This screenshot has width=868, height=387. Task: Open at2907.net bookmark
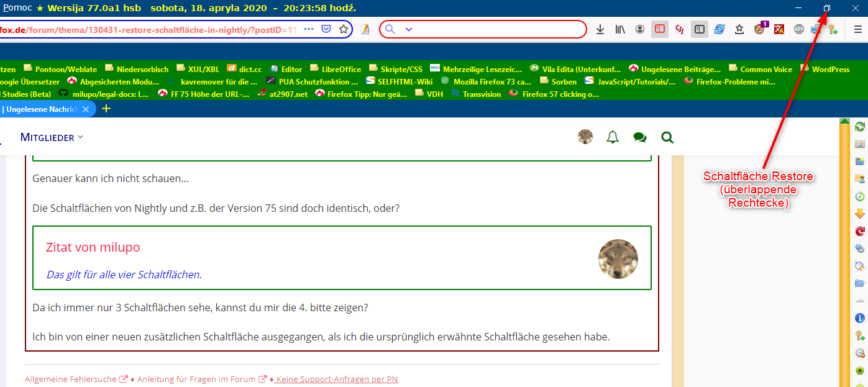(283, 94)
